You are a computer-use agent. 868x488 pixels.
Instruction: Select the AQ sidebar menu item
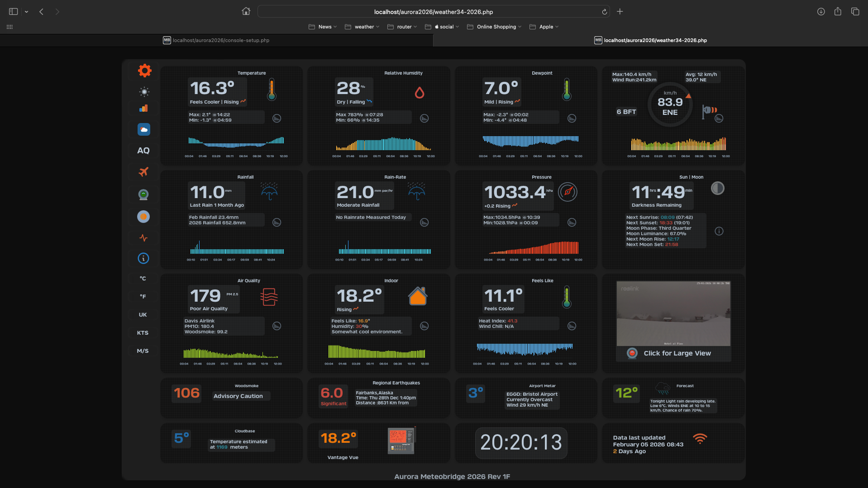143,151
